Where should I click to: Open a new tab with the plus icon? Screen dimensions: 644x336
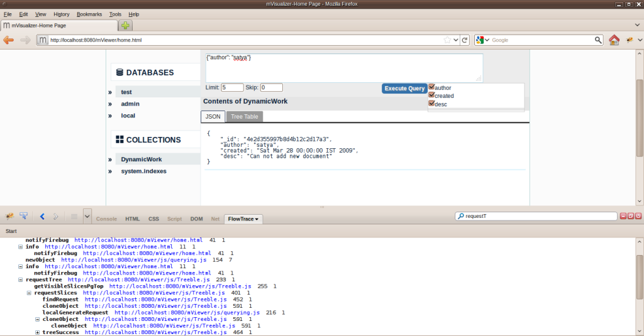click(125, 26)
